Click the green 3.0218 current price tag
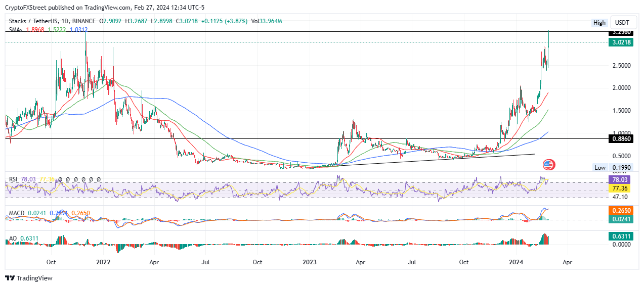The image size is (644, 287). coord(621,42)
